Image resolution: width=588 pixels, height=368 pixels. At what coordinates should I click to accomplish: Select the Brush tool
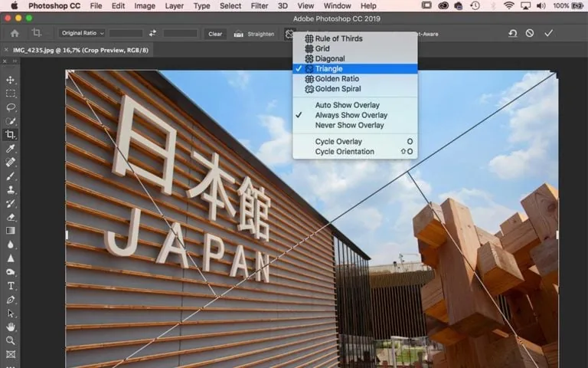pyautogui.click(x=11, y=176)
